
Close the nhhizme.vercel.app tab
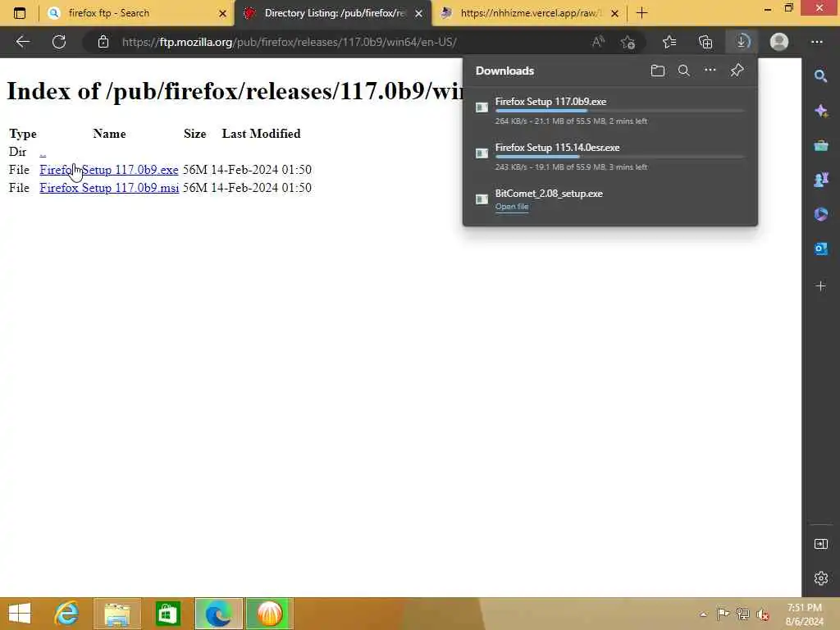click(x=615, y=13)
